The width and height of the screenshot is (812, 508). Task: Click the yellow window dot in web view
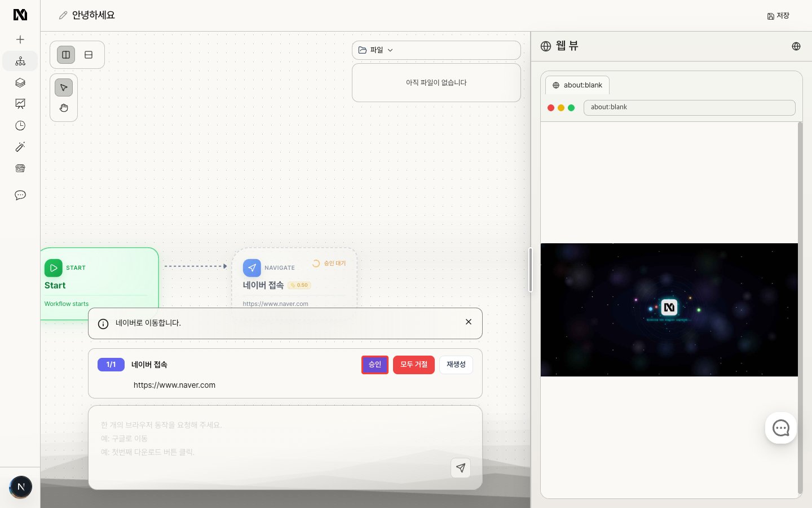[x=561, y=108]
